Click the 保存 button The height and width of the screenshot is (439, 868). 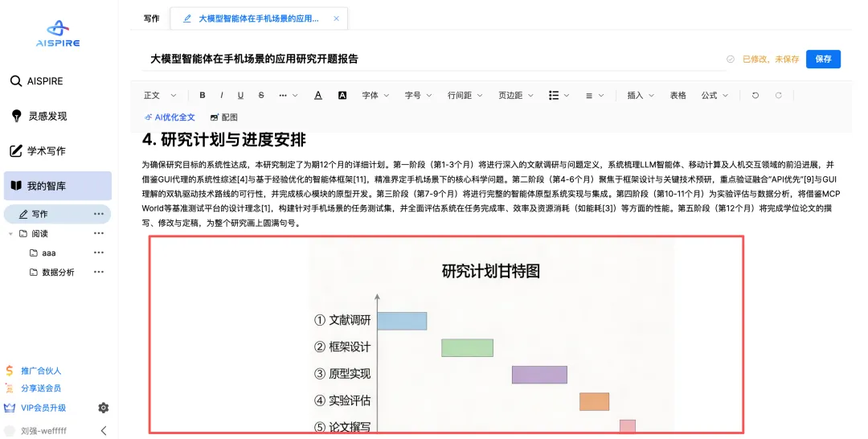(x=823, y=59)
